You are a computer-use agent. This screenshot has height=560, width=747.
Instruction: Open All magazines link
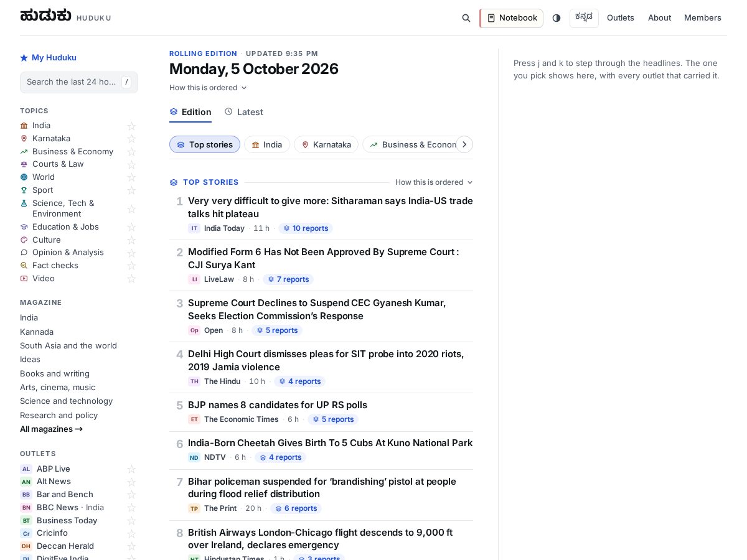click(x=52, y=429)
